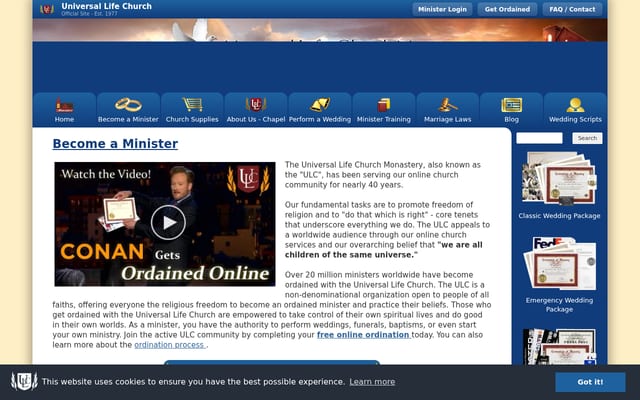Screen dimensions: 640x400
Task: Click the Become a Minister heading link
Action: 115,144
